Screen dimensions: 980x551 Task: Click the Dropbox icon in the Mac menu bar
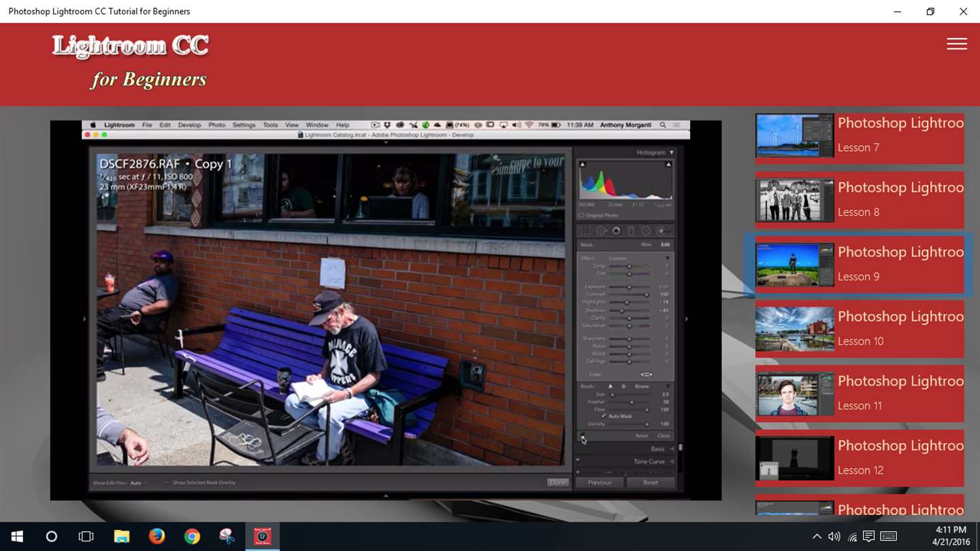pos(387,125)
